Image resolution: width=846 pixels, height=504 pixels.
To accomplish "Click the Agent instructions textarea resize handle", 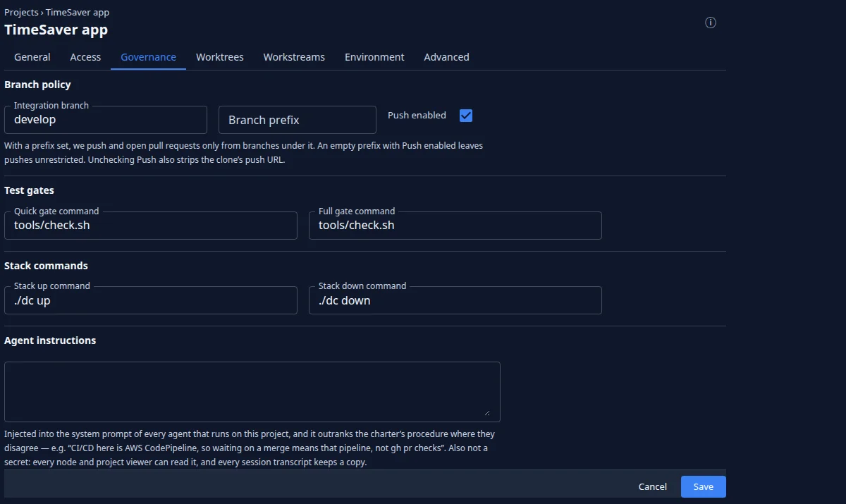I will pos(486,413).
